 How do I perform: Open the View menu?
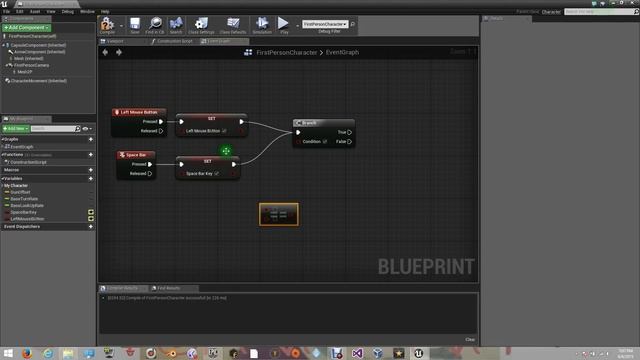click(x=51, y=11)
